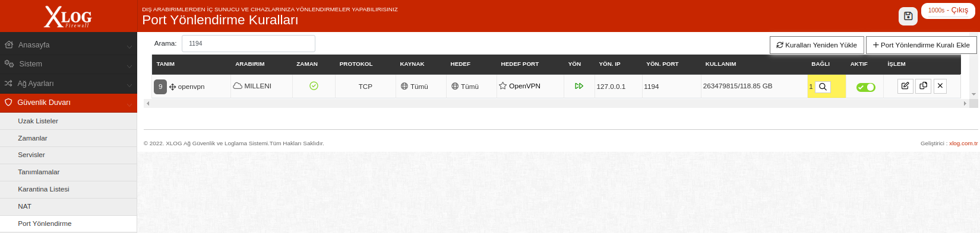Image resolution: width=980 pixels, height=233 pixels.
Task: Click the Anasayfa home icon
Action: point(9,44)
